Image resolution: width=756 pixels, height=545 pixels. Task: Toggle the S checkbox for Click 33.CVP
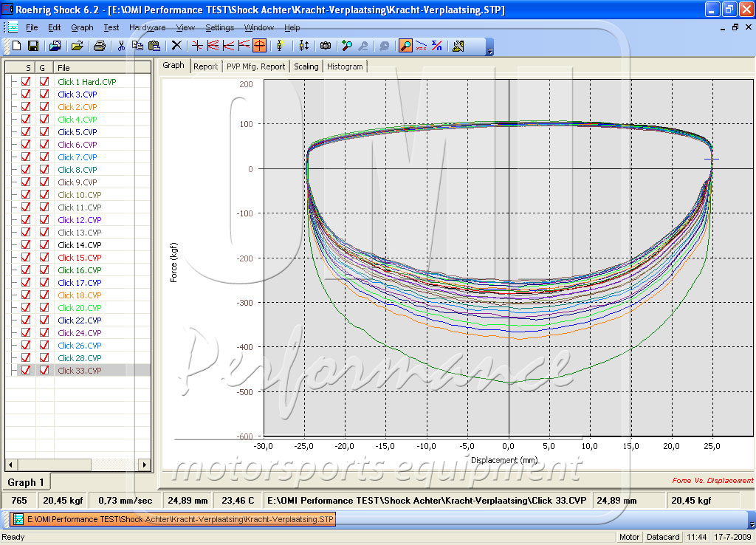[x=26, y=371]
